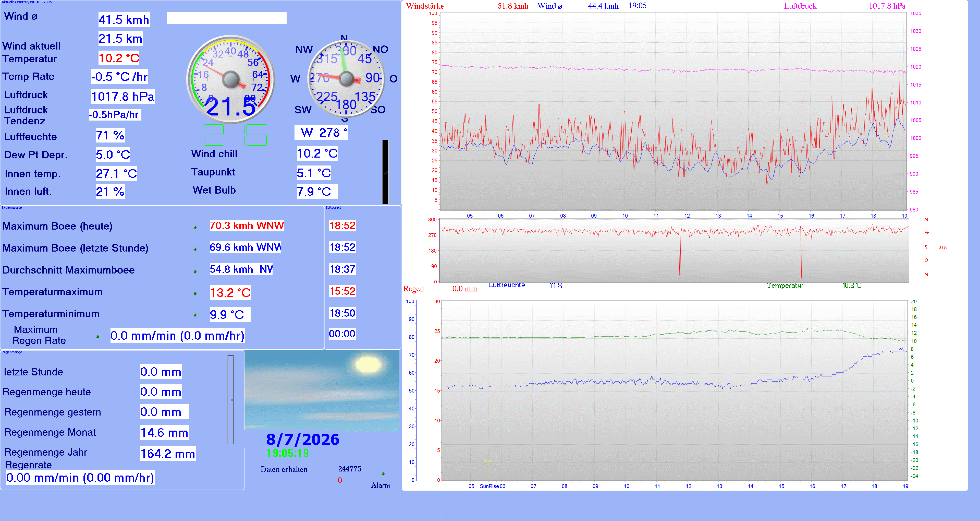Click the data counter 244775
The height and width of the screenshot is (521, 980).
tap(350, 469)
